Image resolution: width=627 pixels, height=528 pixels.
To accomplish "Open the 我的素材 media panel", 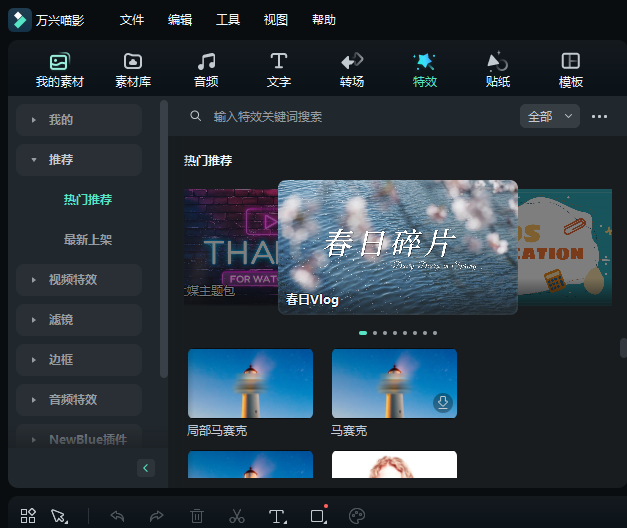I will (60, 70).
